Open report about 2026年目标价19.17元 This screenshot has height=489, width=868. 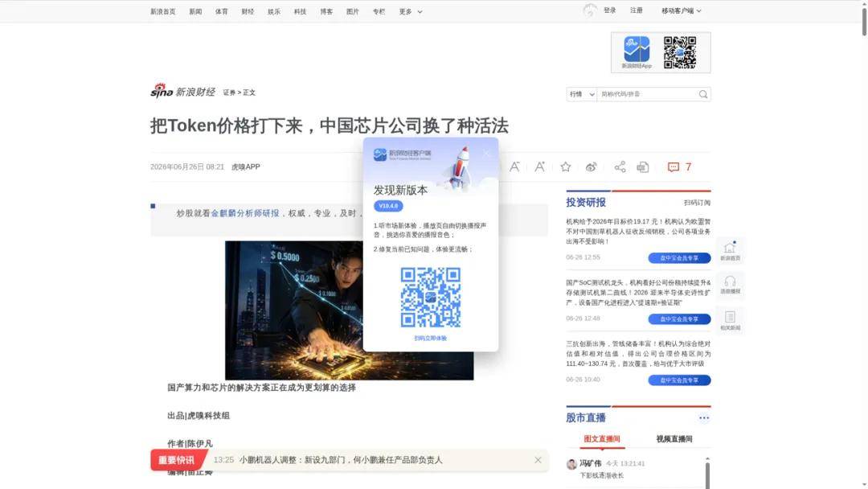[x=638, y=232]
